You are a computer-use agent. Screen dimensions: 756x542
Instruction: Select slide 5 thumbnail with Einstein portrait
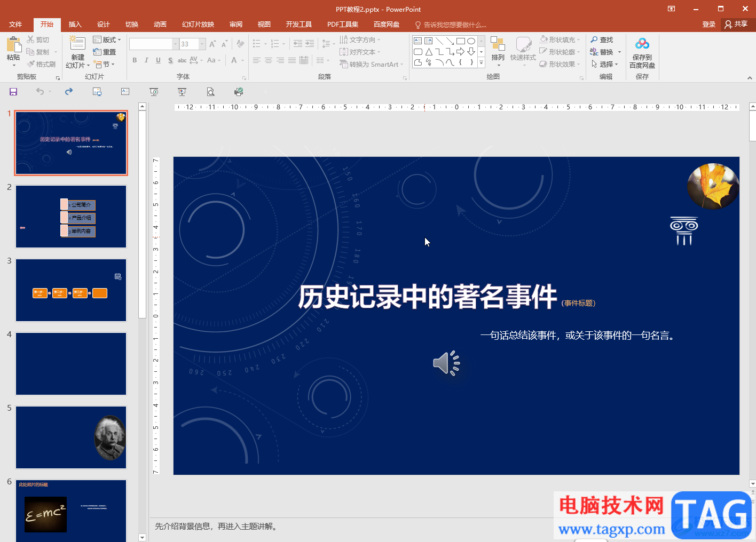(71, 437)
